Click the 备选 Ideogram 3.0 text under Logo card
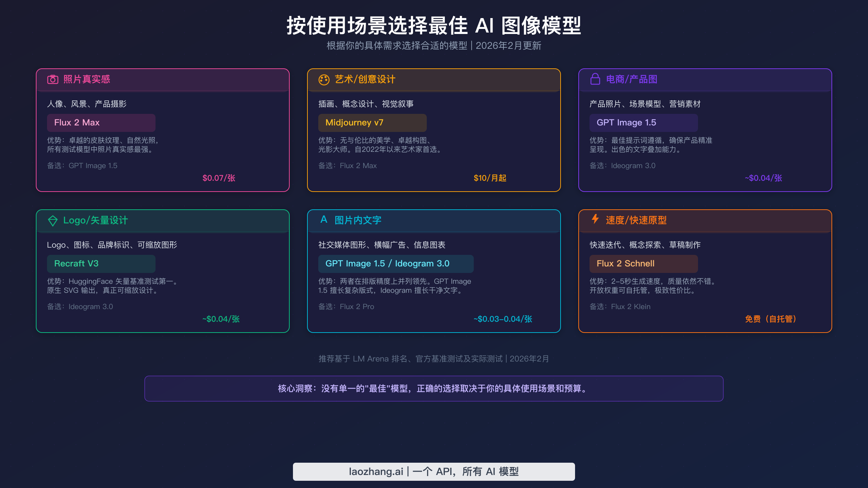Viewport: 868px width, 488px height. click(80, 307)
